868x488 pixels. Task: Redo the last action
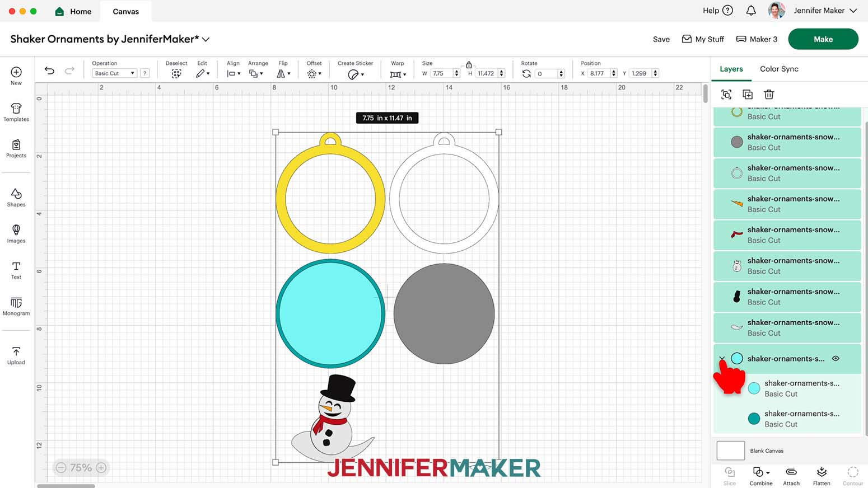(x=69, y=71)
